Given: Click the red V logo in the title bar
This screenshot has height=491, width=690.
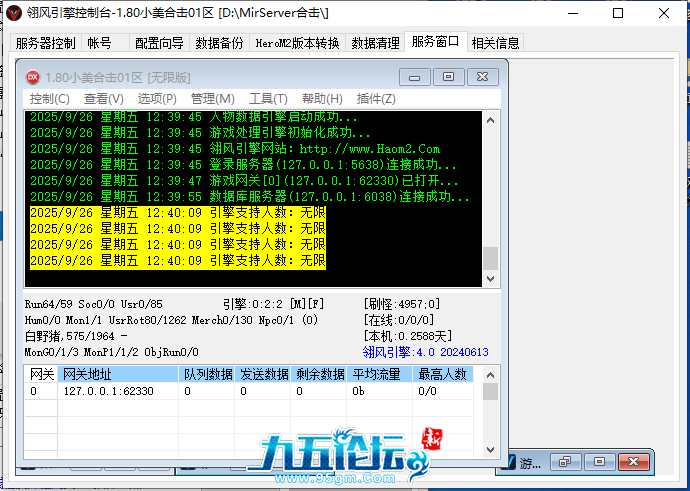Looking at the screenshot, I should tap(14, 14).
